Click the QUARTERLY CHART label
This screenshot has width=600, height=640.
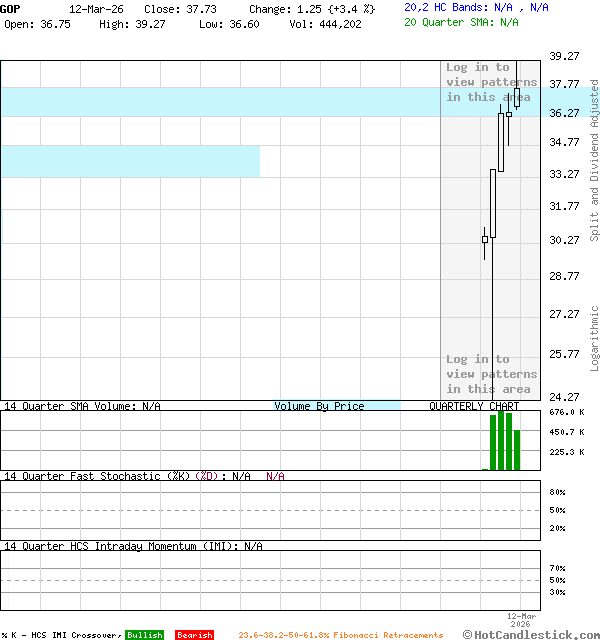click(x=474, y=406)
